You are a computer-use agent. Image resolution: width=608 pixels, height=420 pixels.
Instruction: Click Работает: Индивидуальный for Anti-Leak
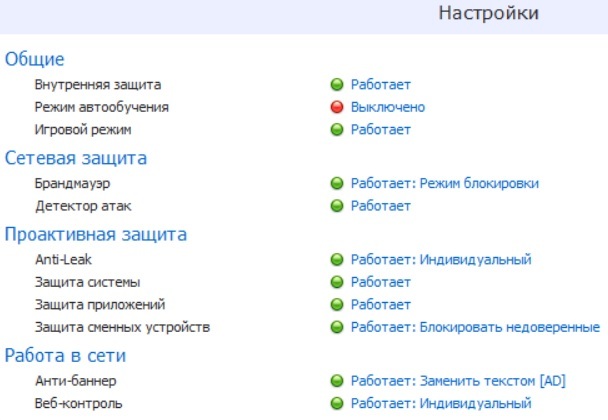tap(441, 259)
